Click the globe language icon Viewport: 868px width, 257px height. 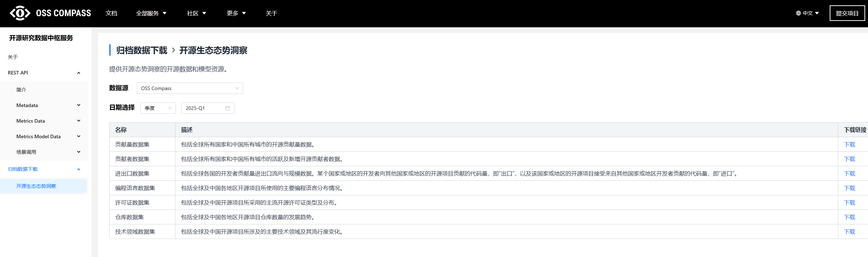(x=798, y=13)
